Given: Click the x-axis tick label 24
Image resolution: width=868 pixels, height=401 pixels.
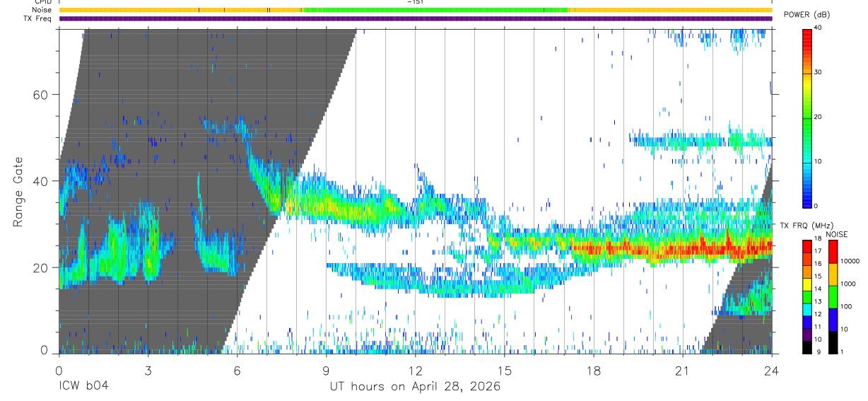Looking at the screenshot, I should pyautogui.click(x=771, y=371).
